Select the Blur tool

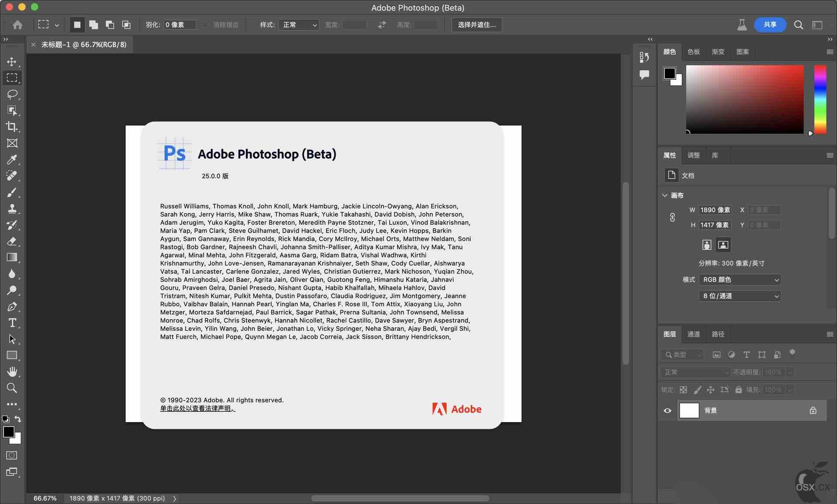12,274
